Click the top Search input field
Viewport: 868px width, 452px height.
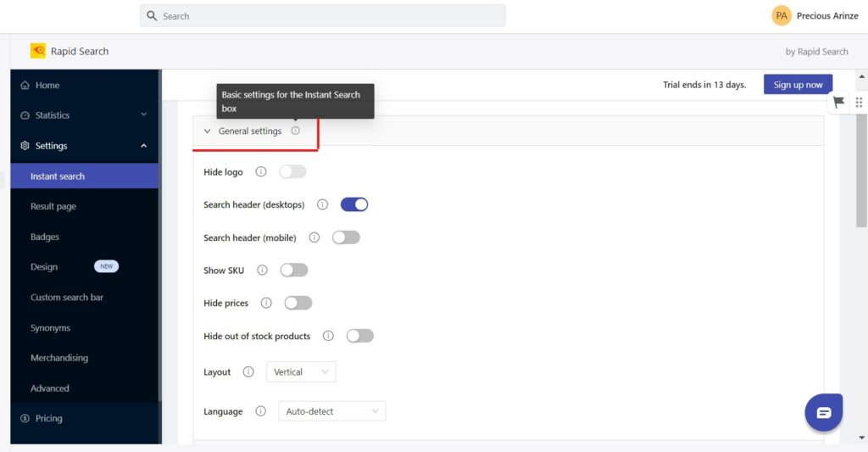tap(323, 16)
